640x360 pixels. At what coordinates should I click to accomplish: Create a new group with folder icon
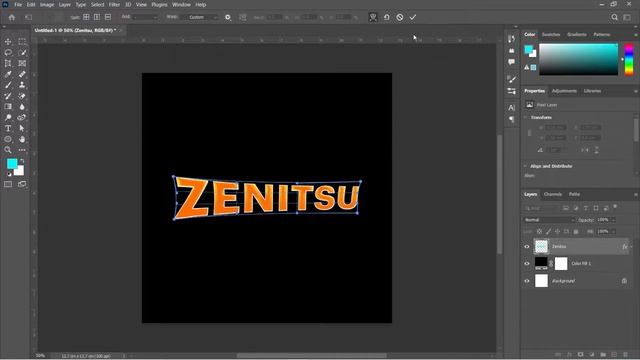tap(603, 354)
